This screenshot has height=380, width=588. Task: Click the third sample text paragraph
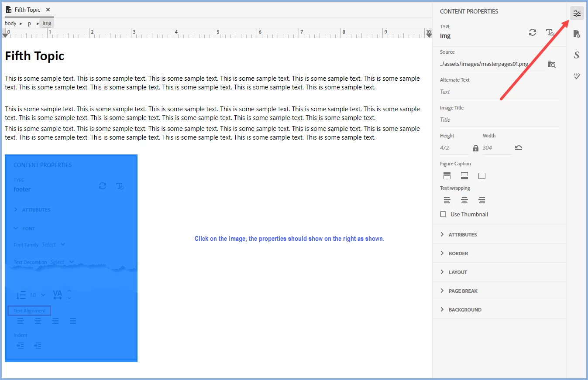click(212, 133)
